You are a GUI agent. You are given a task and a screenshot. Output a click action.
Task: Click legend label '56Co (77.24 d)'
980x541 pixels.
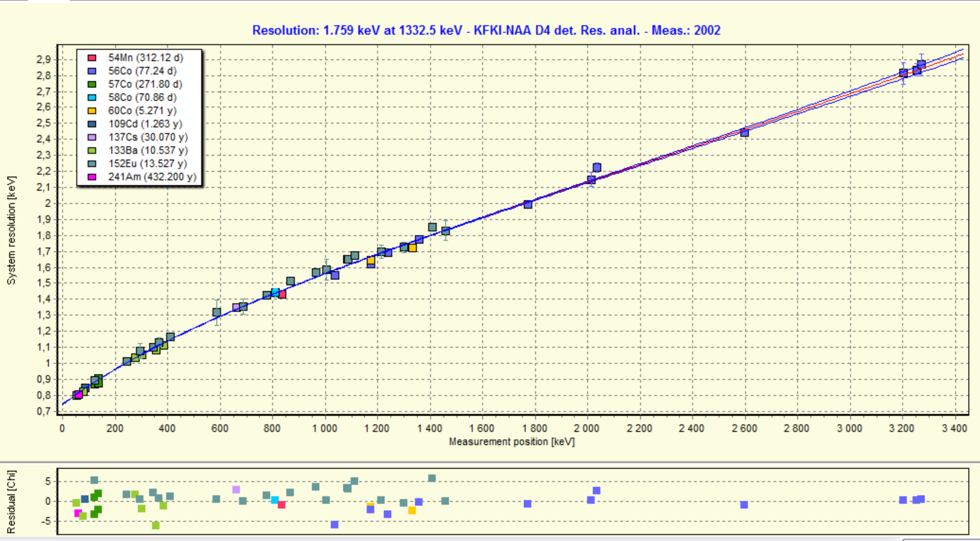pyautogui.click(x=143, y=71)
